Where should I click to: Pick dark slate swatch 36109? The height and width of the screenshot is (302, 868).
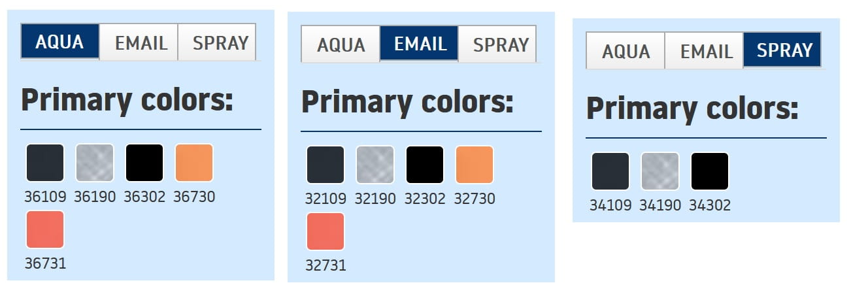click(45, 163)
